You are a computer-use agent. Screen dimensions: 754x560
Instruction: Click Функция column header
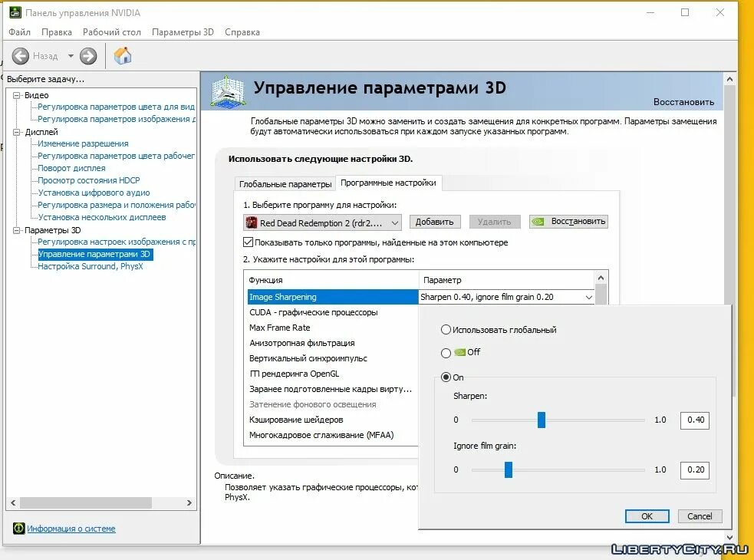(x=332, y=280)
